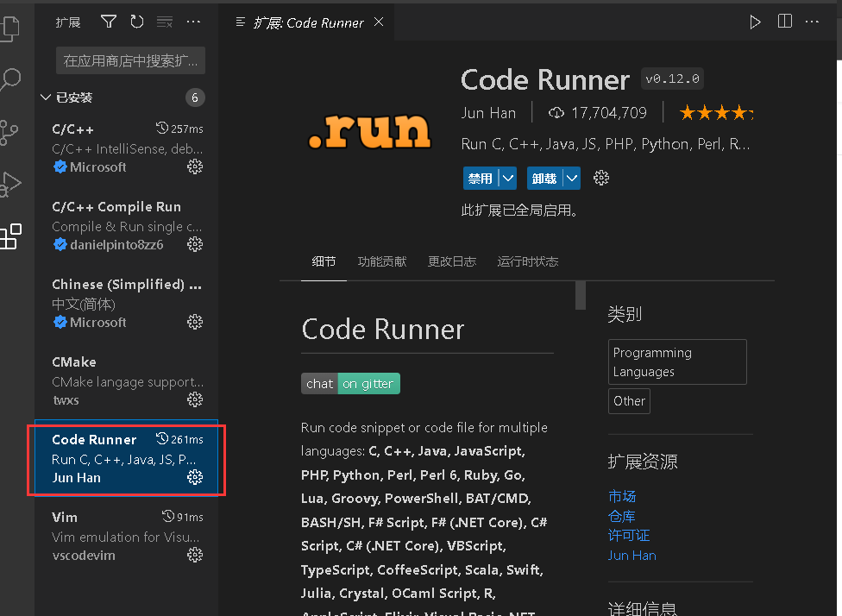Select C/C++ extension in list
842x616 pixels.
[x=126, y=148]
